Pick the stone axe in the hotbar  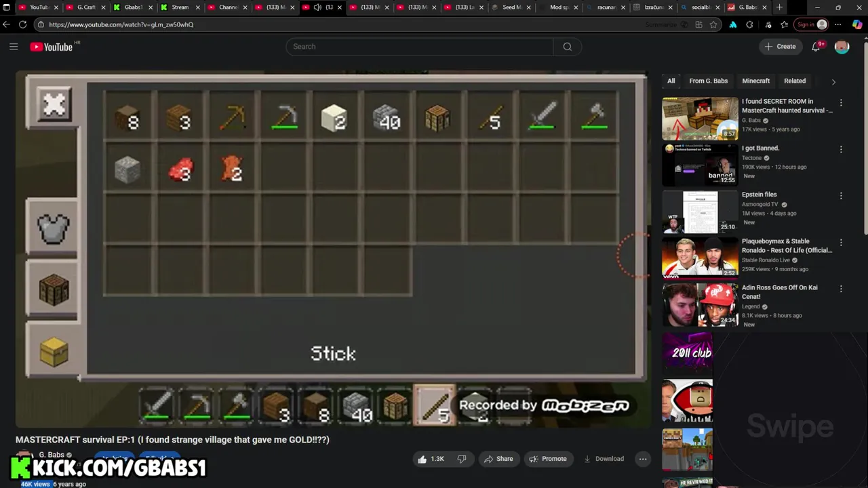237,406
